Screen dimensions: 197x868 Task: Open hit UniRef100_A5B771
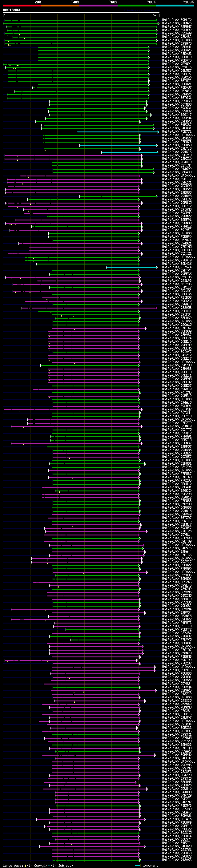click(x=177, y=132)
